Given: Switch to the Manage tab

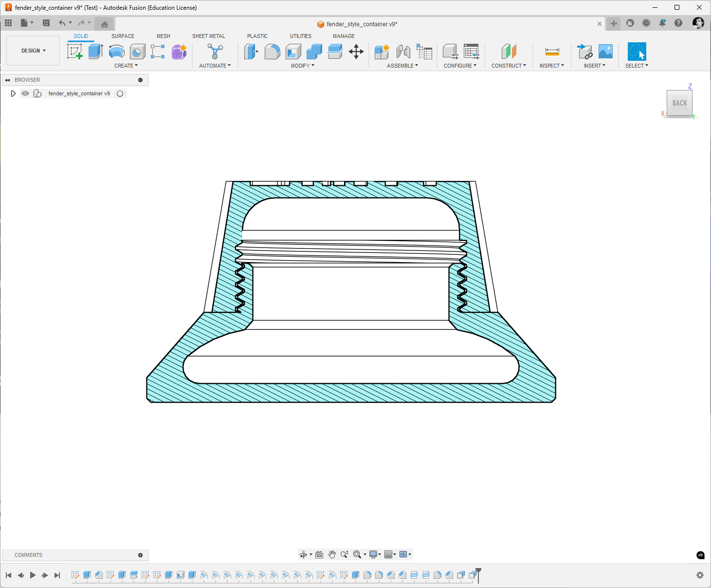Looking at the screenshot, I should [344, 36].
